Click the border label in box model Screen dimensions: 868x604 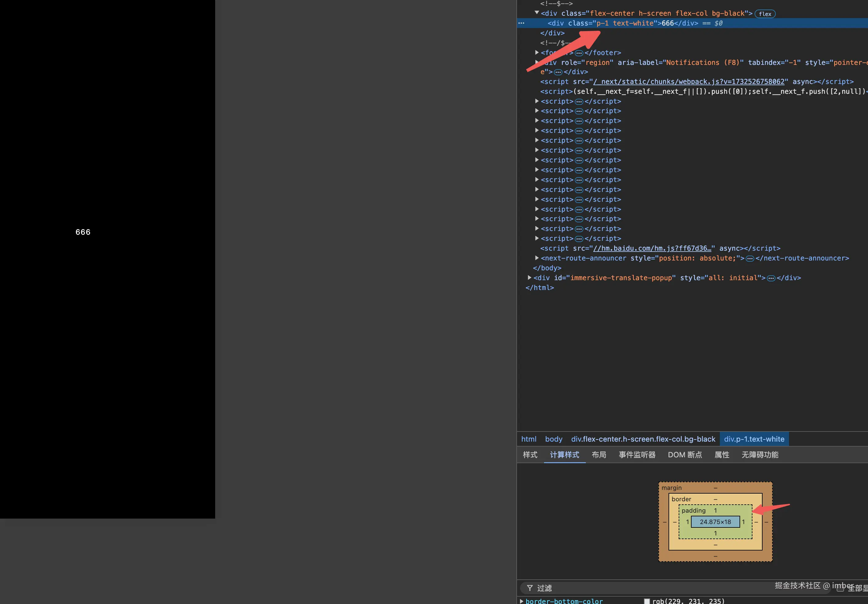click(681, 499)
